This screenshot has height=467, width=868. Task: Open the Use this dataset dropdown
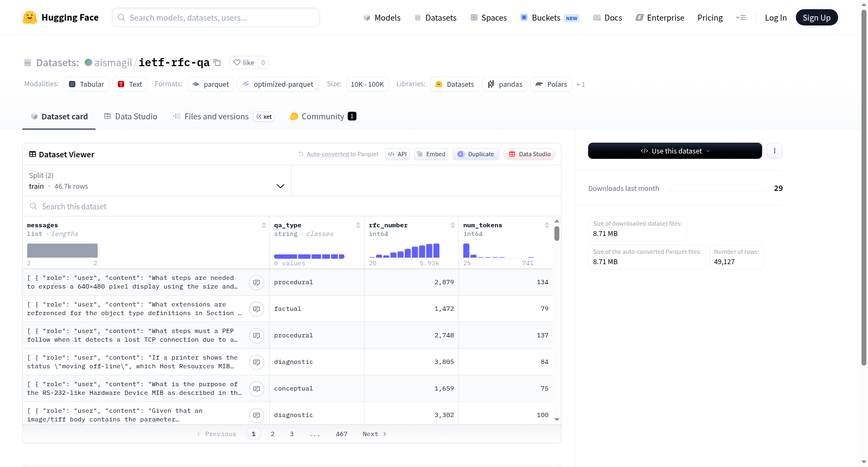click(x=675, y=151)
